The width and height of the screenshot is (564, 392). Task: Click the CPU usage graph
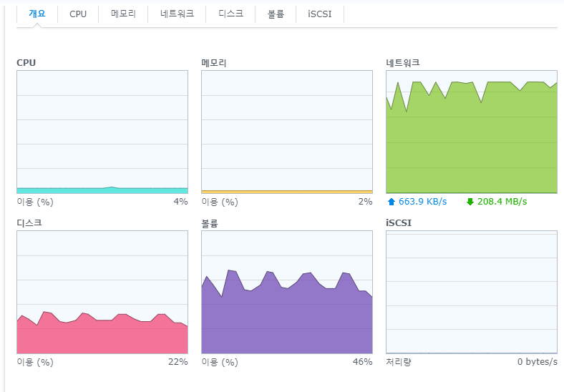[102, 132]
